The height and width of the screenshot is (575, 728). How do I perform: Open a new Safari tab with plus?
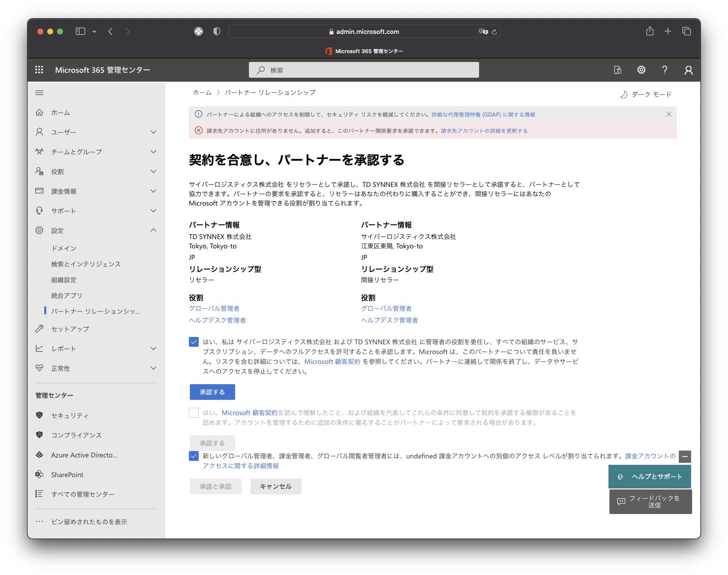point(668,31)
